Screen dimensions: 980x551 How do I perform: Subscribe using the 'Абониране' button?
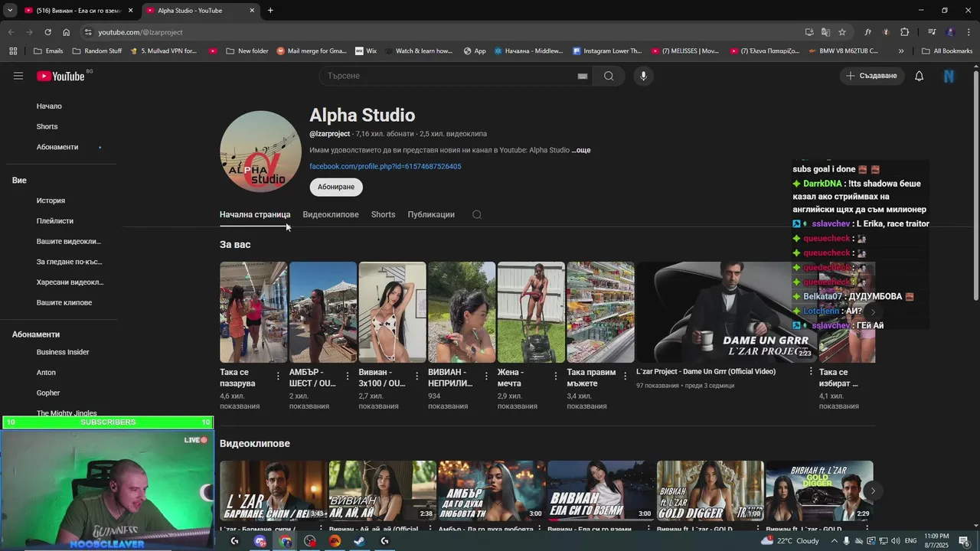point(336,187)
